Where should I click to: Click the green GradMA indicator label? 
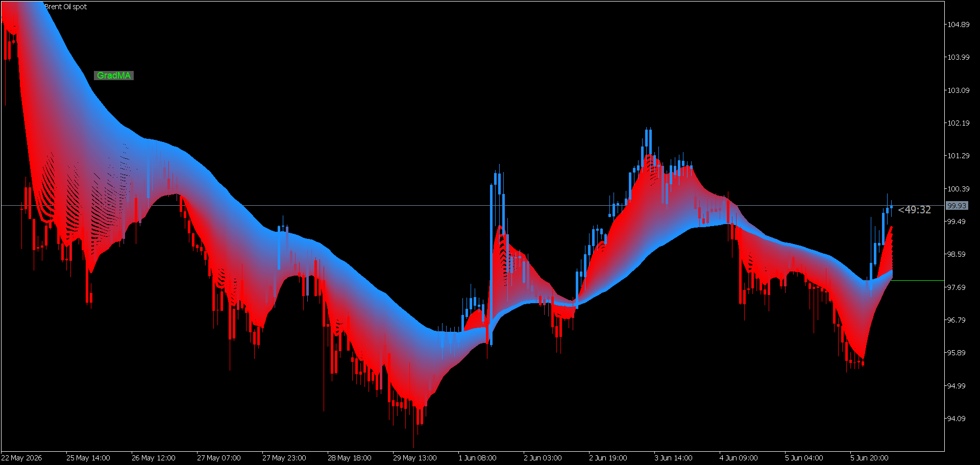tap(114, 76)
